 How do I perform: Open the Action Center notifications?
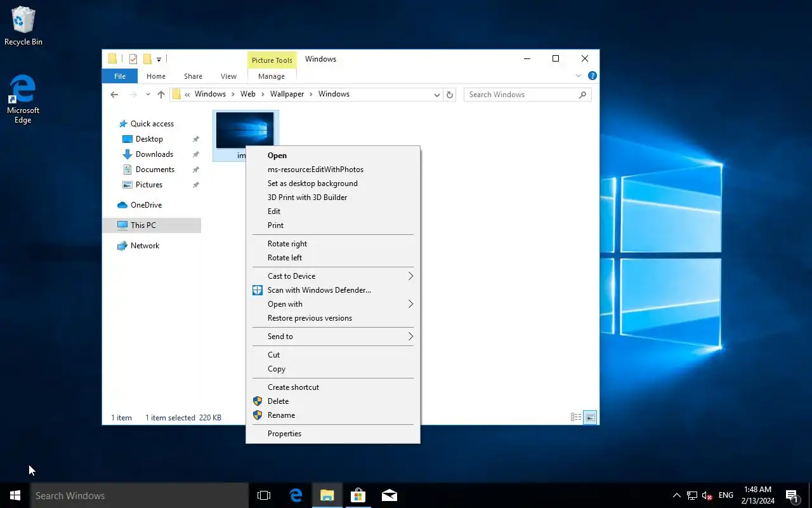click(792, 495)
